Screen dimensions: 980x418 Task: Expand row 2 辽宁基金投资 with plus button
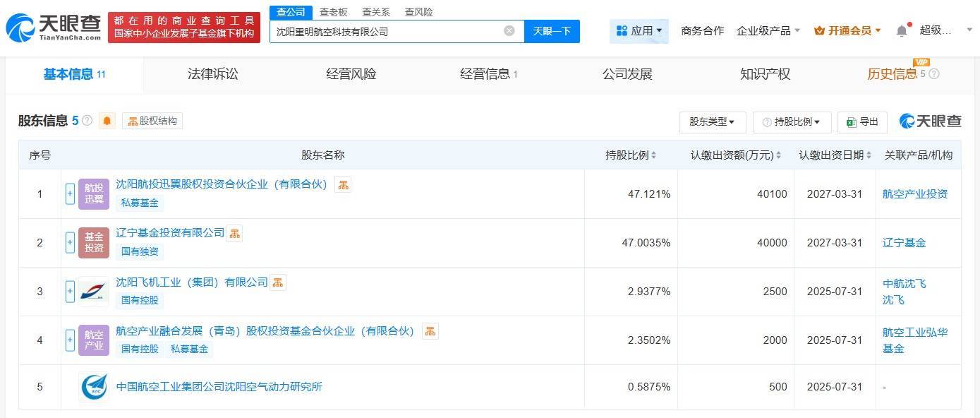click(x=70, y=242)
